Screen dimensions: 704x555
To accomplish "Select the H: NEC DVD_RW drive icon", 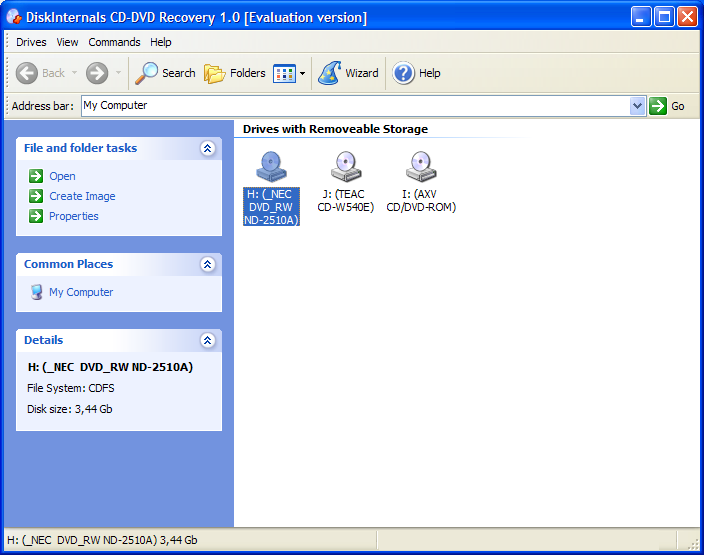I will tap(271, 166).
